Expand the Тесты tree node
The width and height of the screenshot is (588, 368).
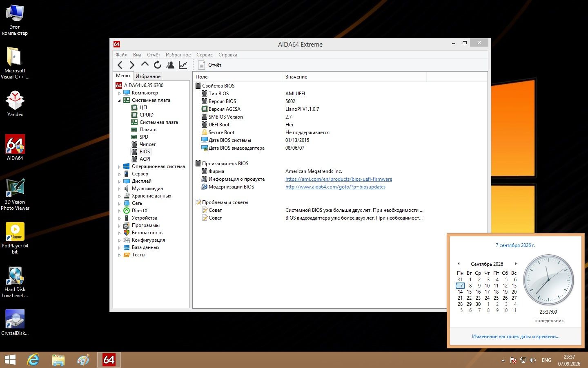click(x=119, y=255)
